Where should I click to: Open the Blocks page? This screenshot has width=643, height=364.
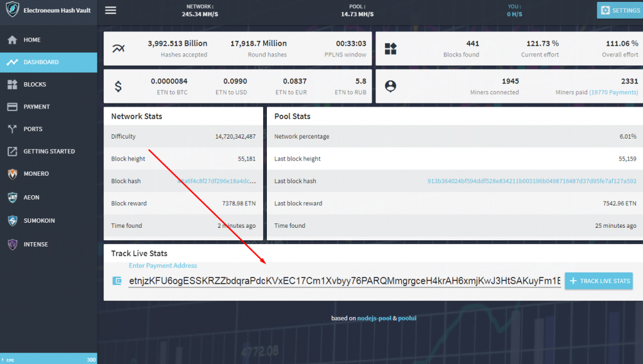(35, 85)
